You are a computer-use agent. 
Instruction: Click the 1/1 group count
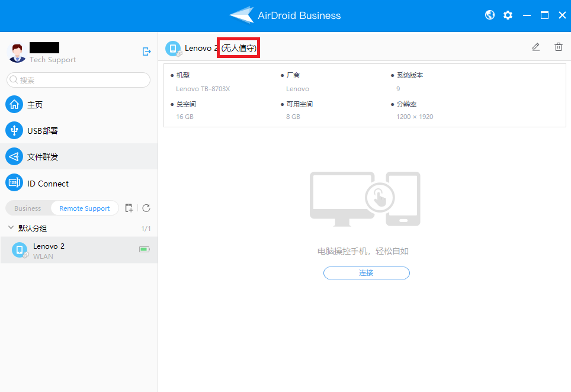(146, 229)
